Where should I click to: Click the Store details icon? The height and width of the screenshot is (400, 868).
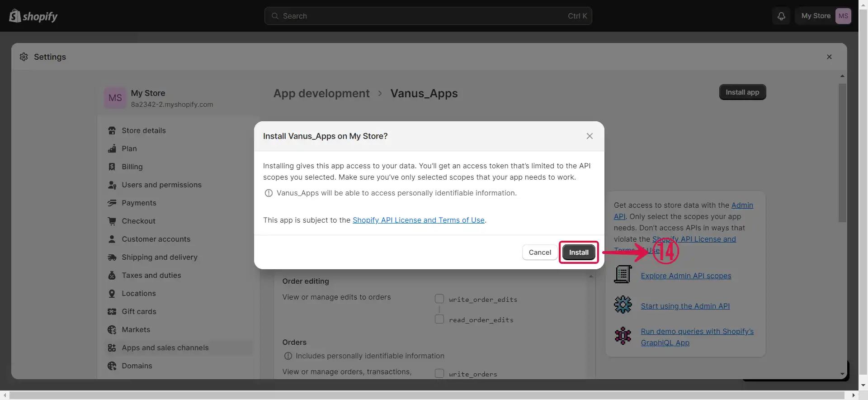click(112, 130)
